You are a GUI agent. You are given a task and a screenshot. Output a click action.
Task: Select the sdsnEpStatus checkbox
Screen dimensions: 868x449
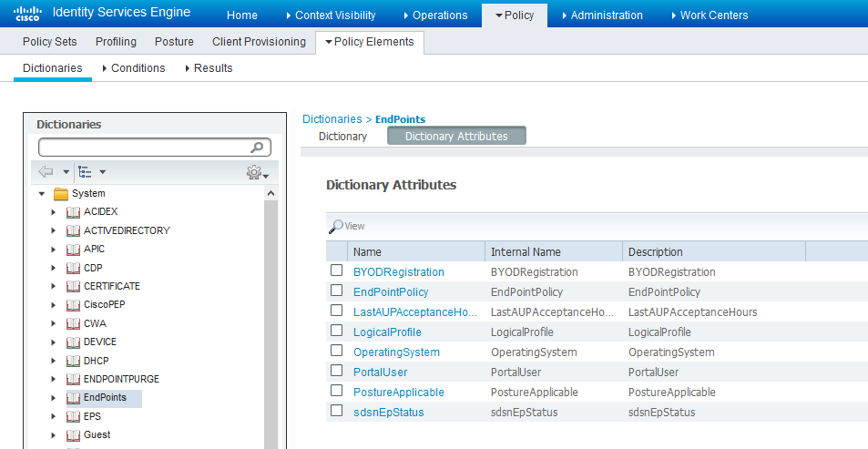[336, 412]
